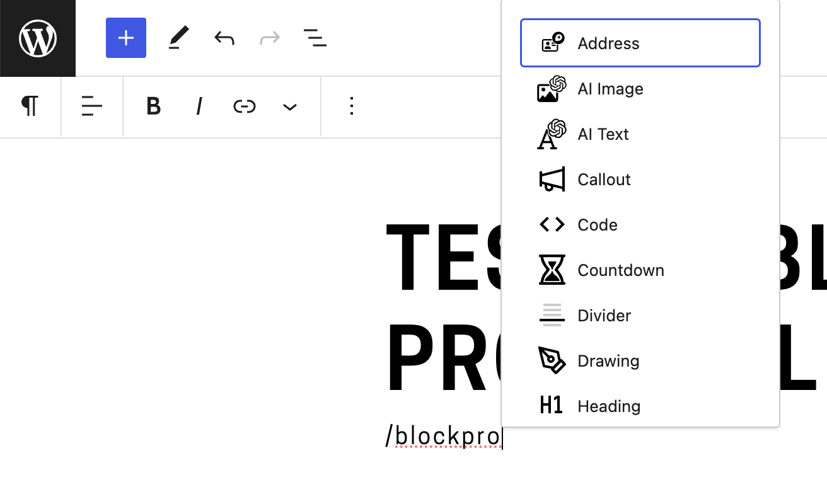This screenshot has width=827, height=504.
Task: Toggle bold formatting
Action: 153,106
